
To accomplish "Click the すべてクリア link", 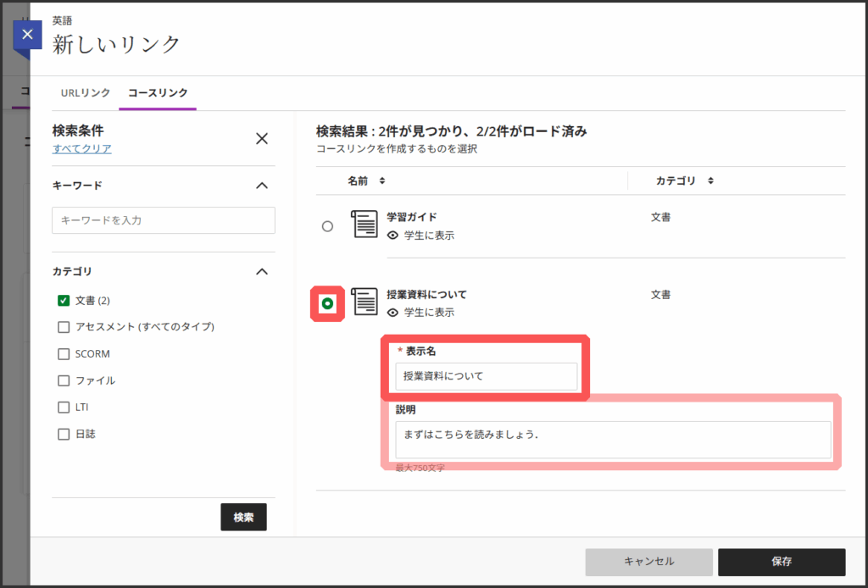I will pos(81,149).
